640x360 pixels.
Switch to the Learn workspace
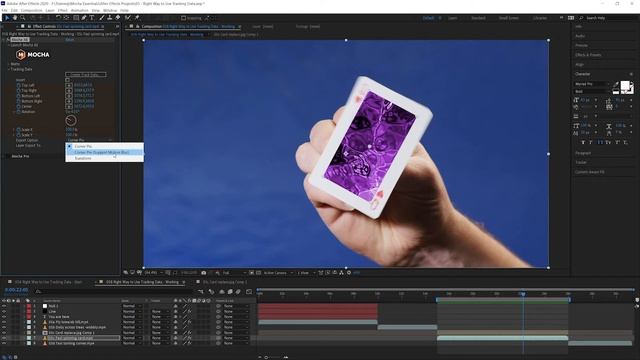click(453, 18)
